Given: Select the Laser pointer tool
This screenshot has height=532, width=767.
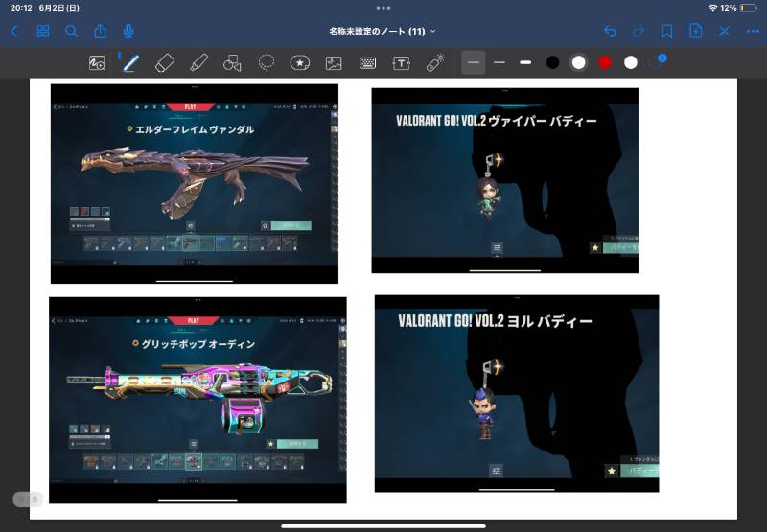Looking at the screenshot, I should pos(435,63).
